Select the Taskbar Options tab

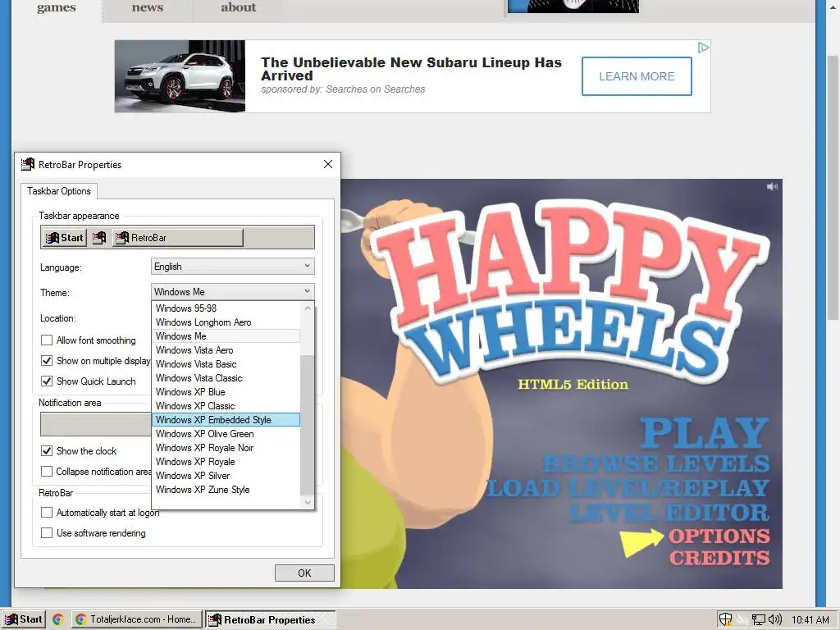point(59,190)
